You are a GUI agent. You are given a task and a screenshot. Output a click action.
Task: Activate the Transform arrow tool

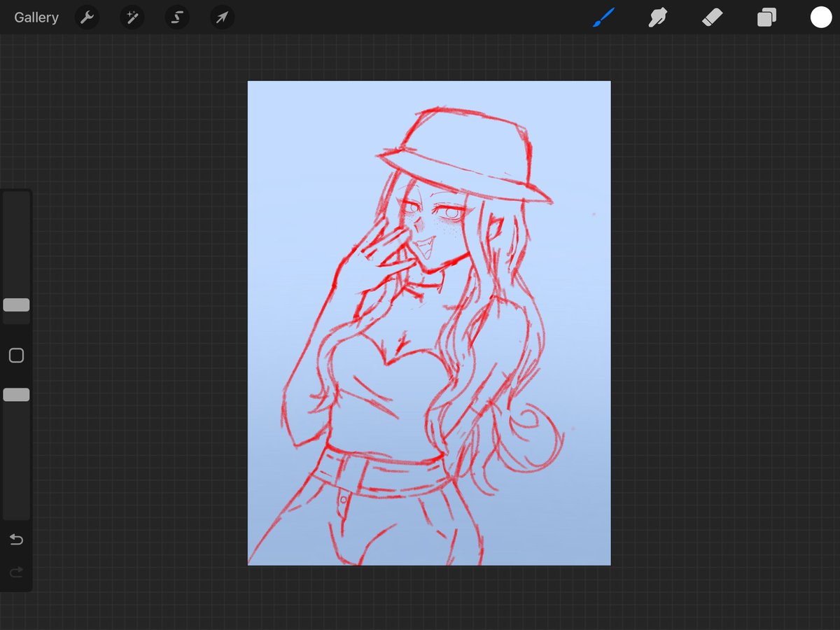click(x=222, y=17)
